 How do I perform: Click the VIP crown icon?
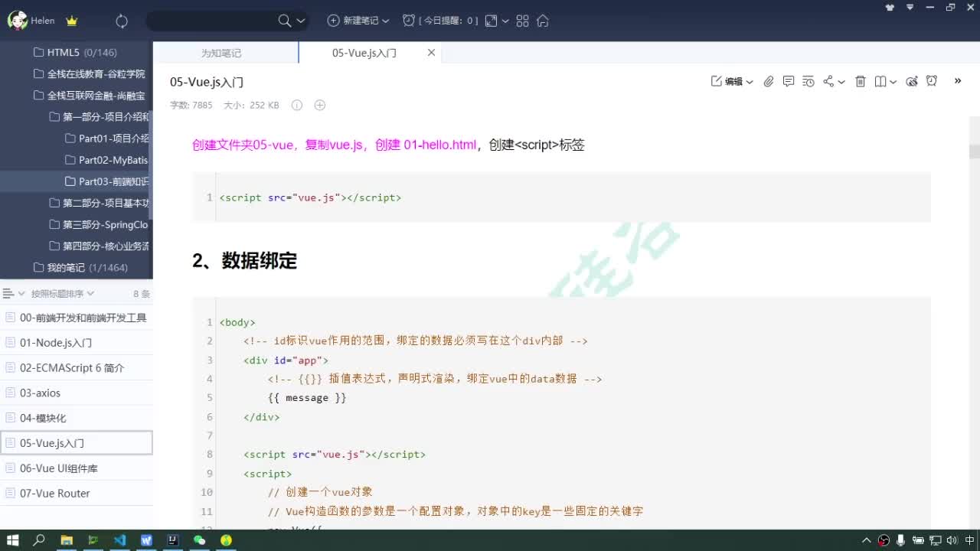pos(72,21)
